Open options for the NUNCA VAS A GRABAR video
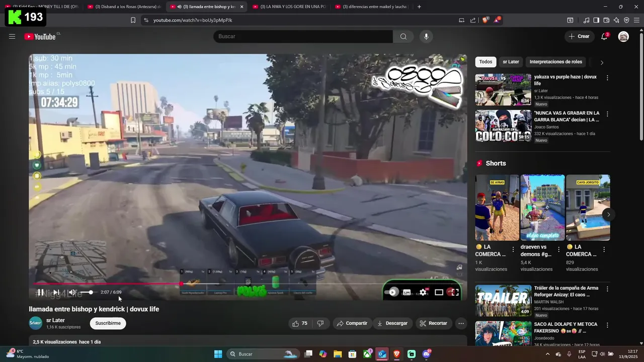The width and height of the screenshot is (644, 362). click(x=607, y=114)
